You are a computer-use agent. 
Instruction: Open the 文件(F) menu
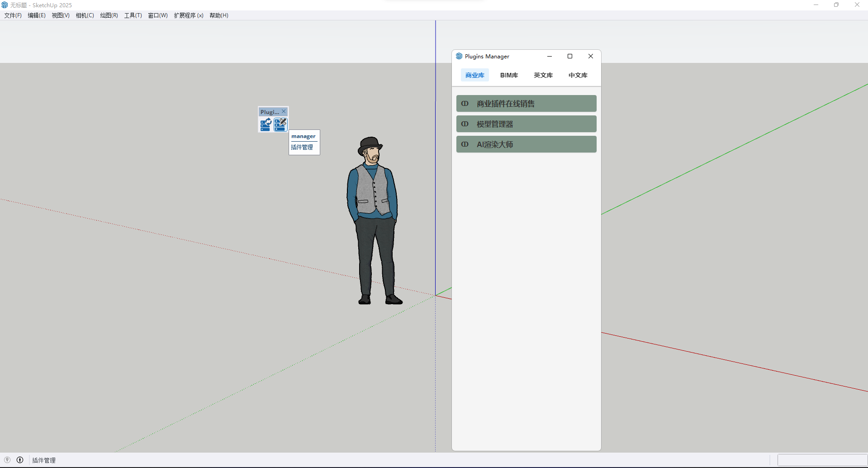pyautogui.click(x=13, y=15)
